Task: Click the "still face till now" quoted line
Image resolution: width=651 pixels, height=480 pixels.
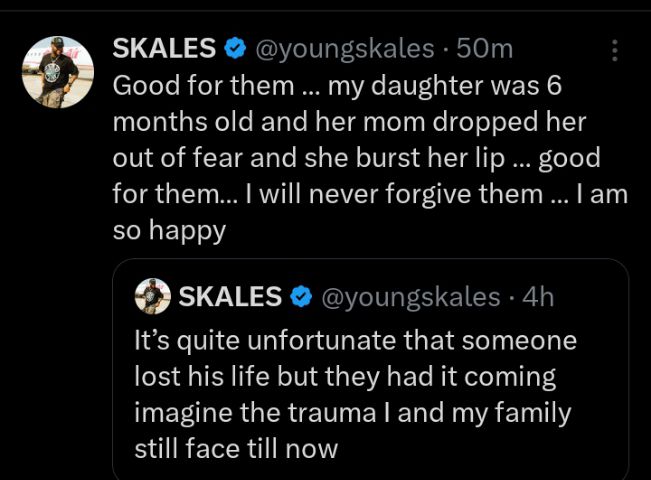Action: point(236,449)
